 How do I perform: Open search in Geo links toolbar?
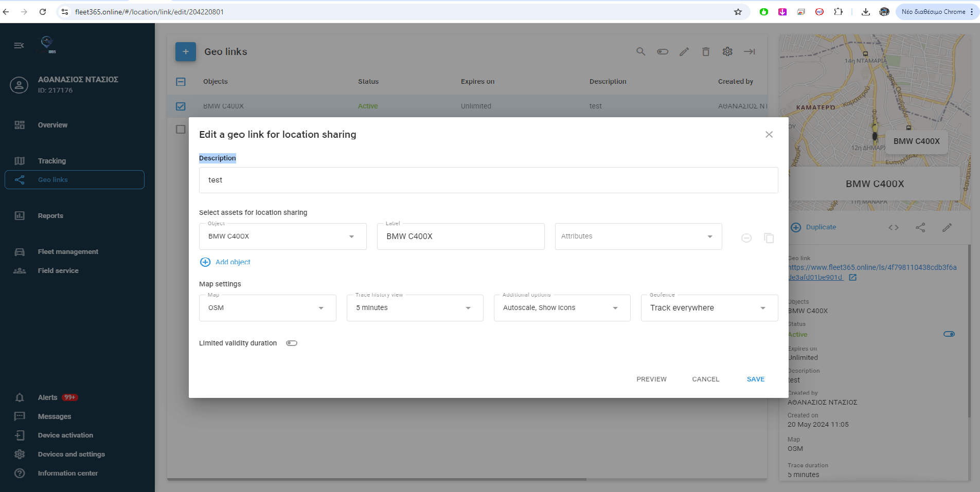pos(640,51)
